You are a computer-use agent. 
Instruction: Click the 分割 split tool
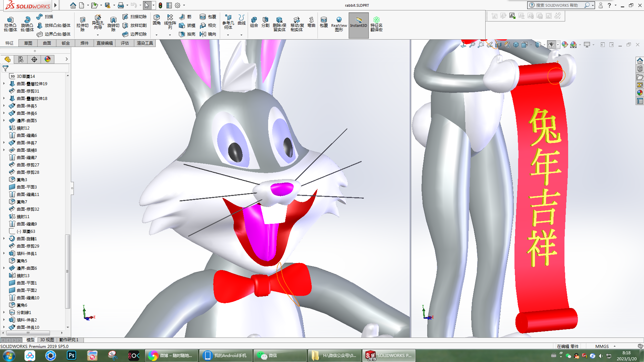pyautogui.click(x=265, y=22)
